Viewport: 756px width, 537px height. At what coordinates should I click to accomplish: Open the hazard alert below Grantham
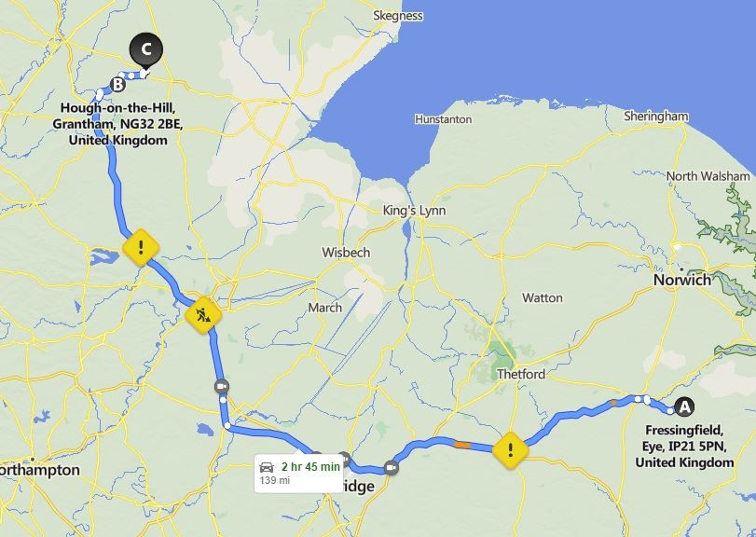(x=141, y=248)
